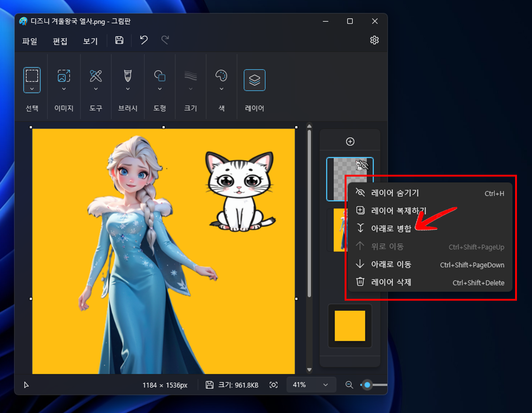Click 위로 이동 context menu entry
The height and width of the screenshot is (413, 532).
pyautogui.click(x=430, y=246)
